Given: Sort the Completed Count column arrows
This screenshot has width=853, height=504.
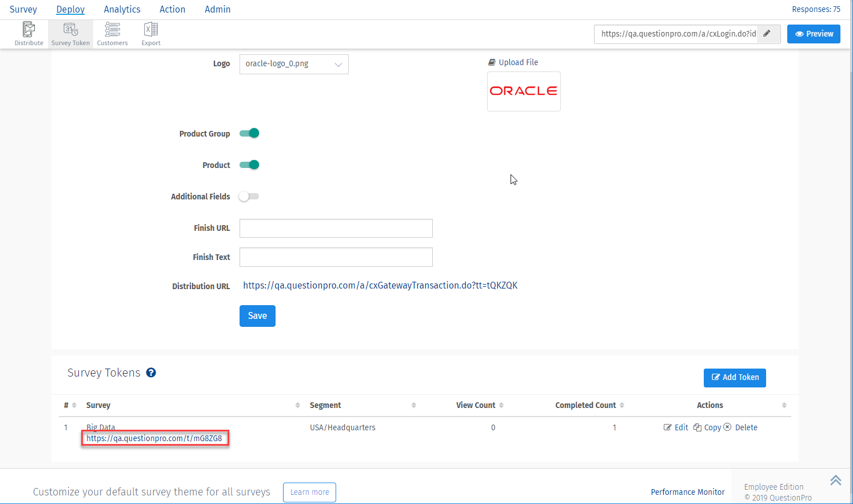Looking at the screenshot, I should coord(622,405).
